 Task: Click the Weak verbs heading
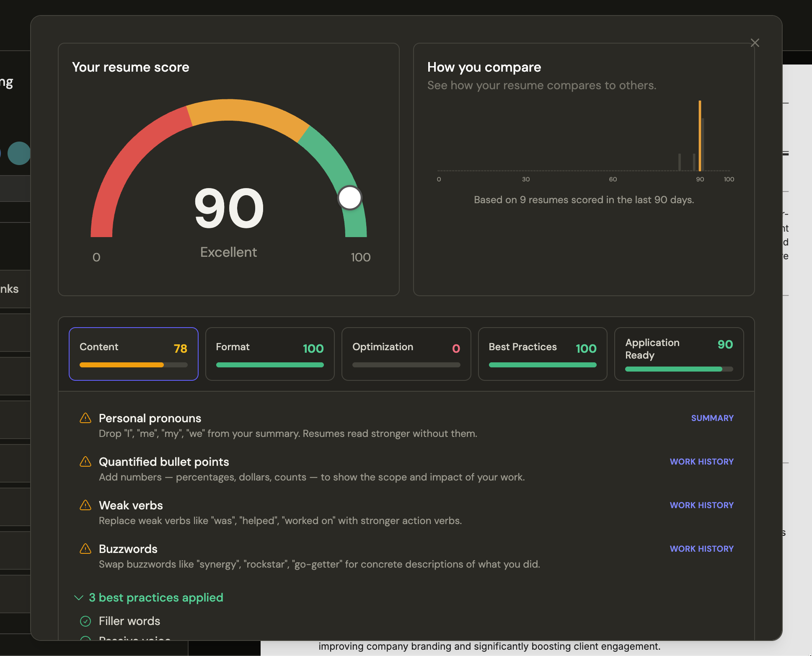pyautogui.click(x=131, y=505)
